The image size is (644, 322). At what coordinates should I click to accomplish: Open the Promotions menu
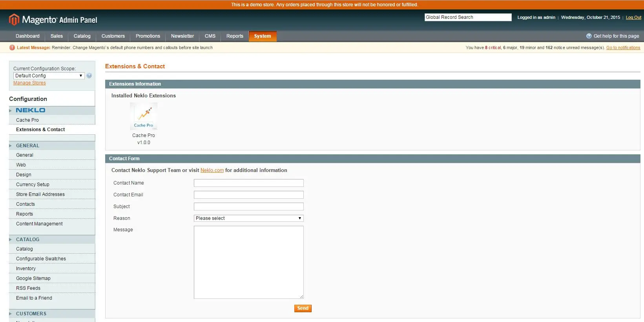148,36
